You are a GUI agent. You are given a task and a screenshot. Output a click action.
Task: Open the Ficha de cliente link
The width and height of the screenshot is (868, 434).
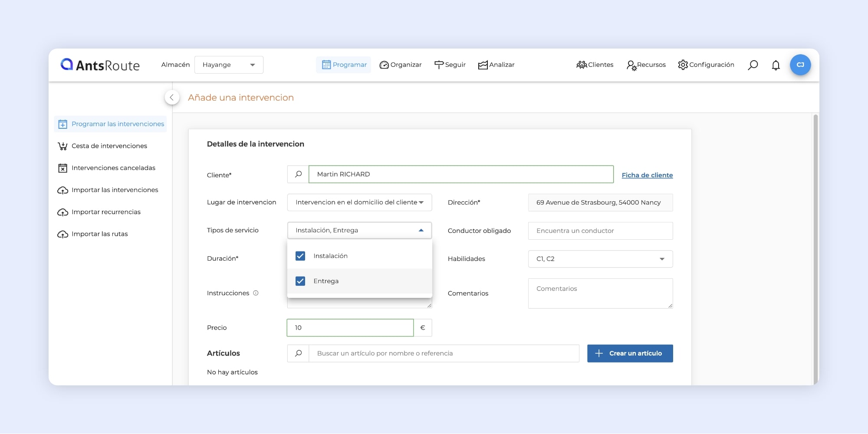tap(647, 175)
